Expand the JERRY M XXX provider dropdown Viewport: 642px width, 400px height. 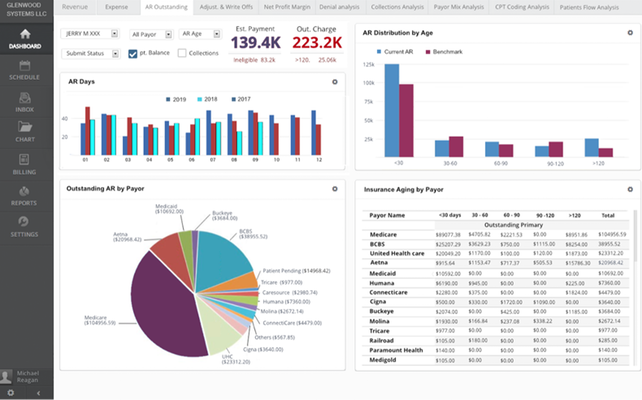point(91,34)
